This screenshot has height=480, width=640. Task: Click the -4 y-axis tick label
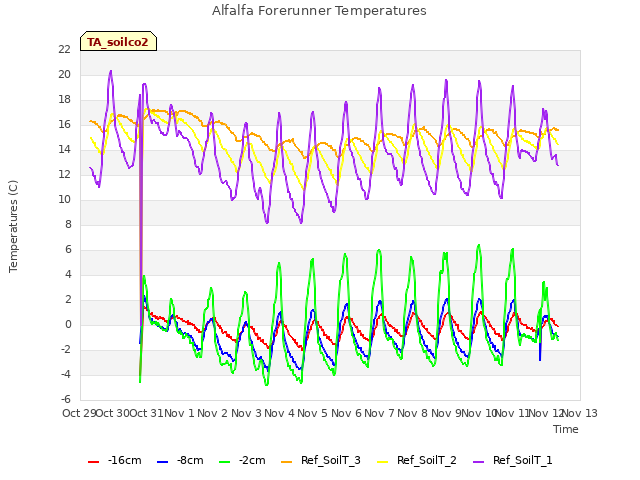[66, 374]
